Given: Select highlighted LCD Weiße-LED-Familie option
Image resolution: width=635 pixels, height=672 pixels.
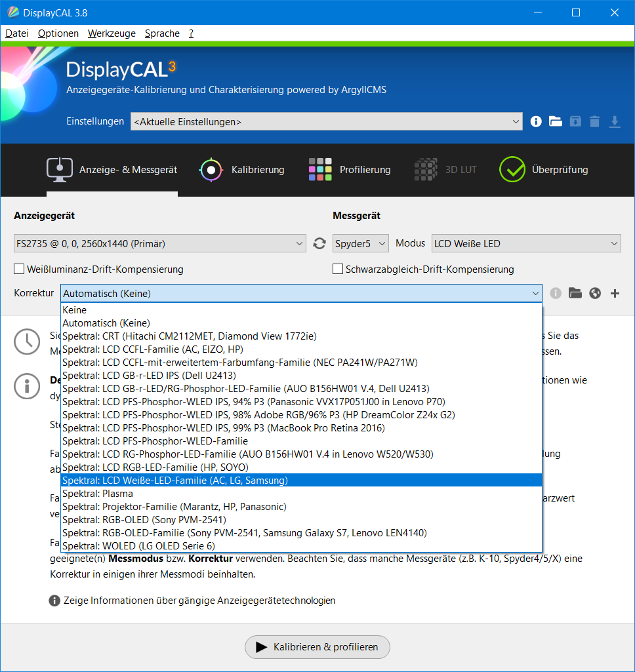Looking at the screenshot, I should [301, 481].
